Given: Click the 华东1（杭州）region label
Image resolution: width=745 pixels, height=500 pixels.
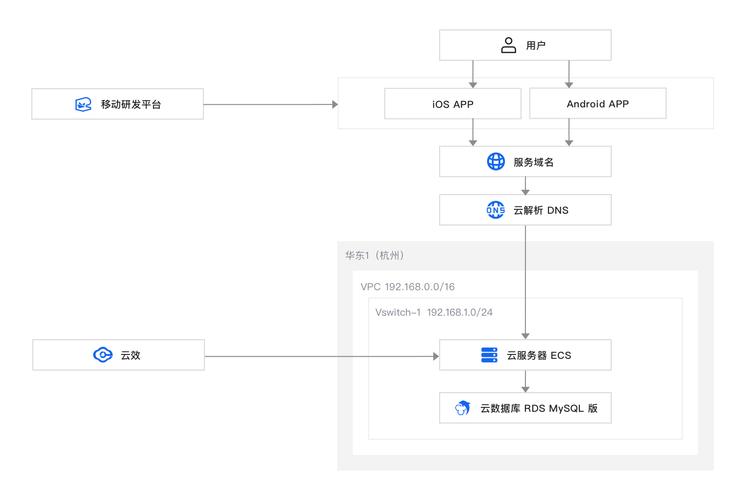Looking at the screenshot, I should (374, 255).
